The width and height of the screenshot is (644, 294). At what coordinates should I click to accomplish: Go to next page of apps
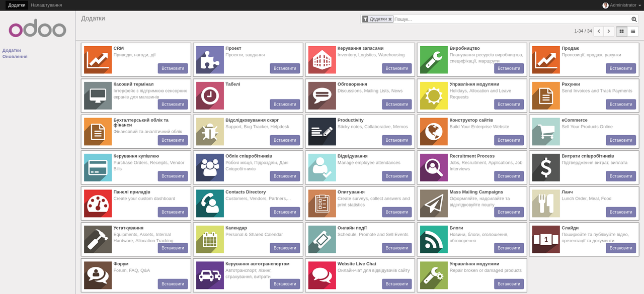(x=609, y=31)
